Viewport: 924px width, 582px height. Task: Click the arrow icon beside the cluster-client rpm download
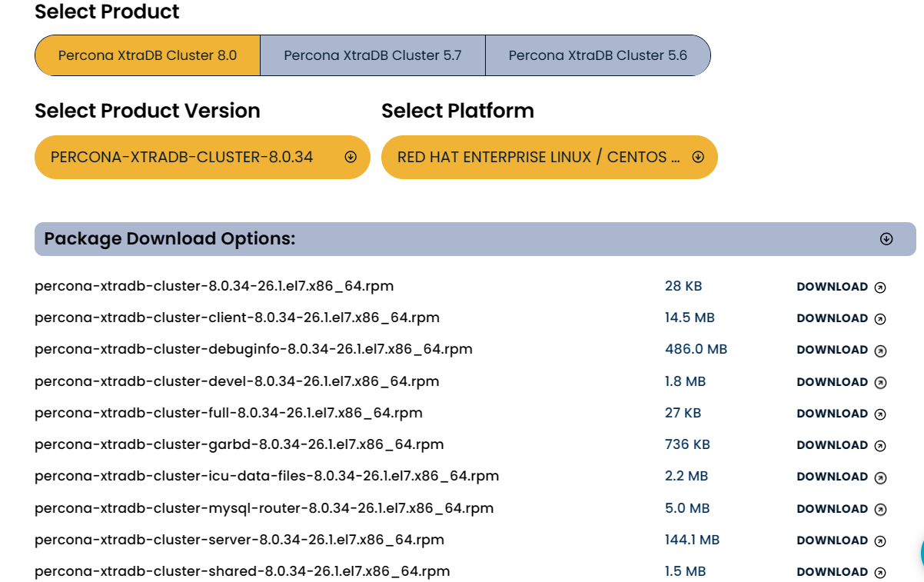(881, 318)
